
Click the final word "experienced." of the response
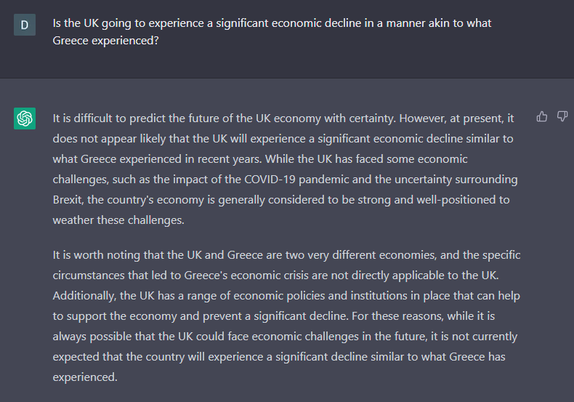point(85,377)
